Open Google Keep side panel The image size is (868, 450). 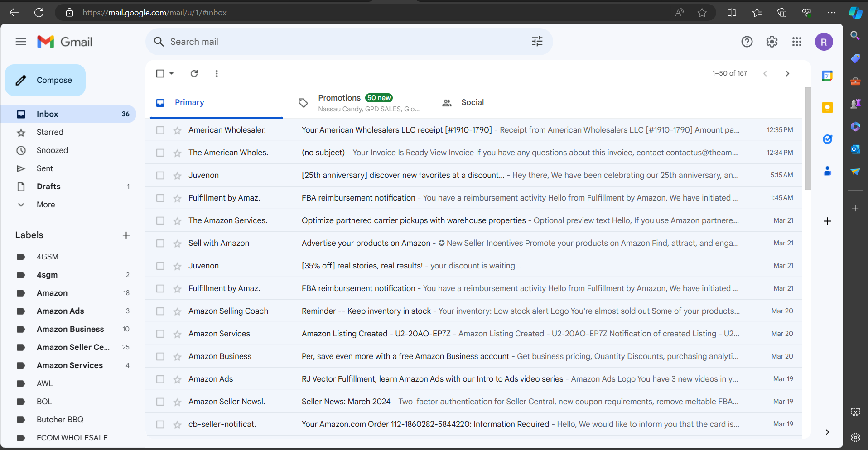(x=828, y=107)
